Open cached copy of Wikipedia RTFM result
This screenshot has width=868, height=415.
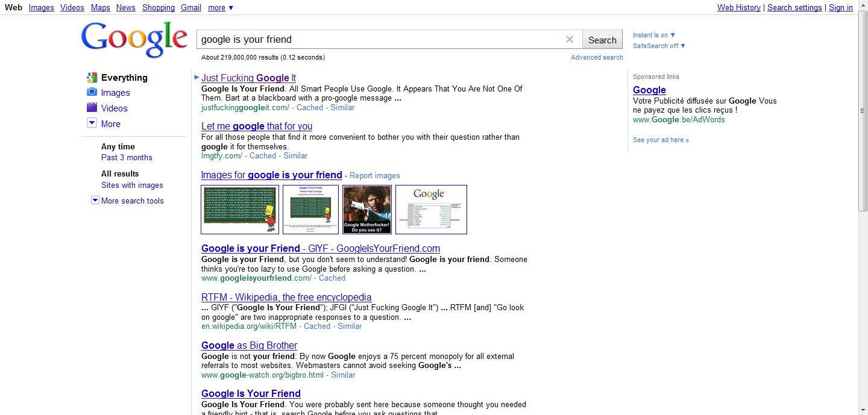point(317,326)
